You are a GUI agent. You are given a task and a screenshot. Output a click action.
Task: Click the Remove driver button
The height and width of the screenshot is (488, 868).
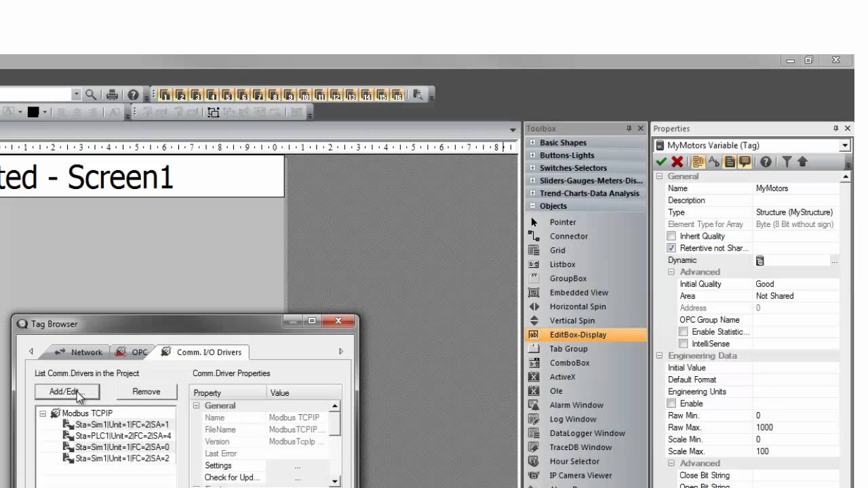[146, 392]
